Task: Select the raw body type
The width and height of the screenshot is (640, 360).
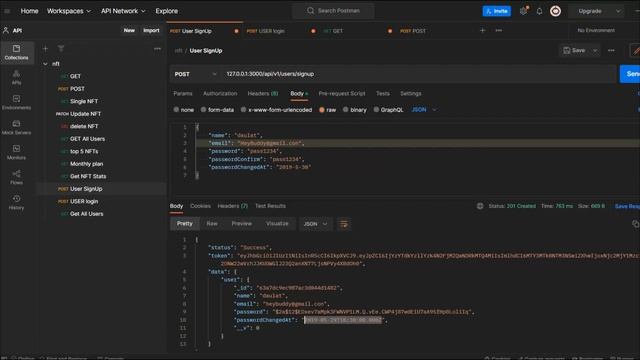Action: [327, 110]
